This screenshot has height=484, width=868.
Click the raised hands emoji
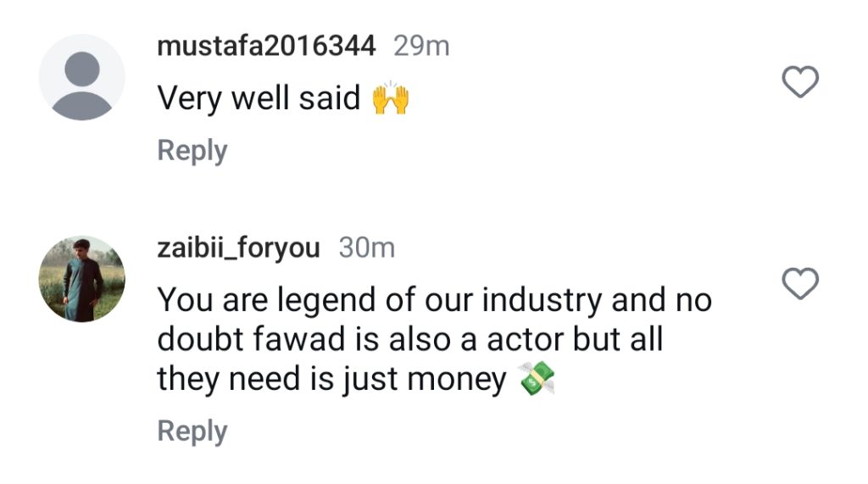point(391,98)
